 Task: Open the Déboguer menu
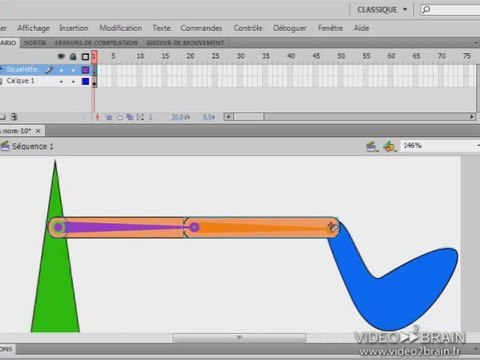(x=290, y=28)
